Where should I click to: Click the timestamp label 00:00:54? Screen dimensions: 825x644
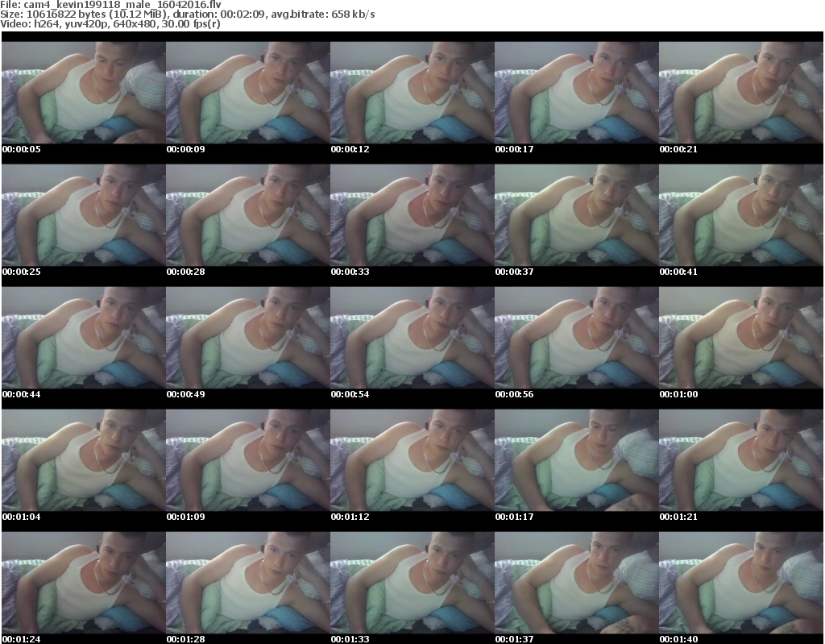pyautogui.click(x=350, y=394)
